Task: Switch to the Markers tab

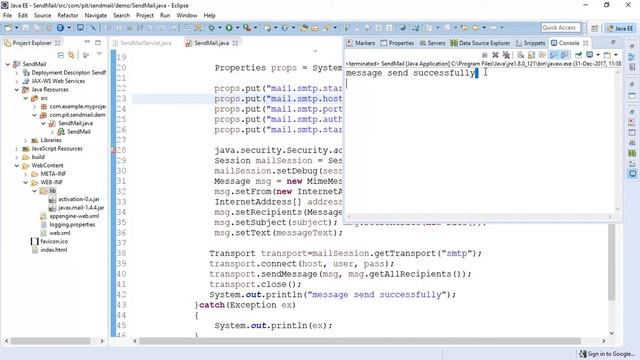Action: pos(361,43)
